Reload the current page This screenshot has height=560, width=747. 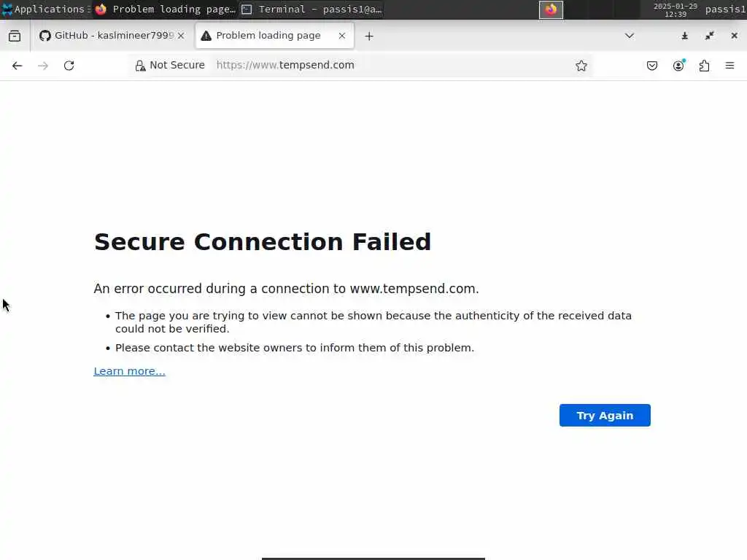pos(69,66)
